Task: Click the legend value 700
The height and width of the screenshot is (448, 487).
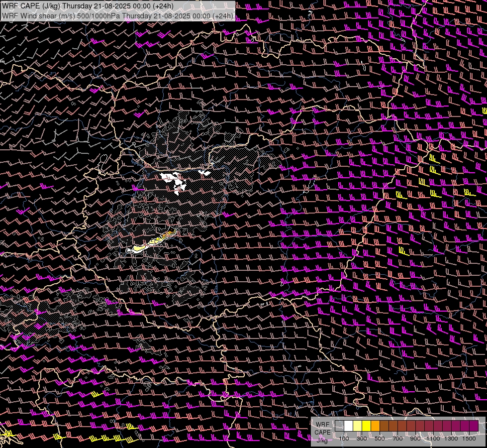Action: 397,439
